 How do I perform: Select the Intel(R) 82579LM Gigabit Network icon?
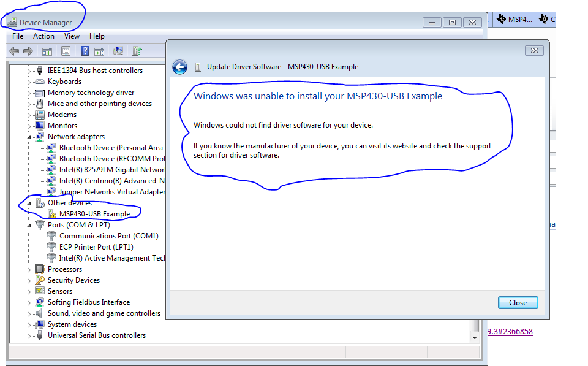tap(51, 170)
